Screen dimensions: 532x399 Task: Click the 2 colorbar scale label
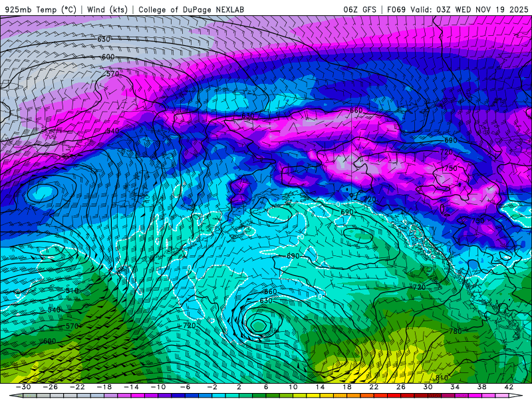click(239, 387)
